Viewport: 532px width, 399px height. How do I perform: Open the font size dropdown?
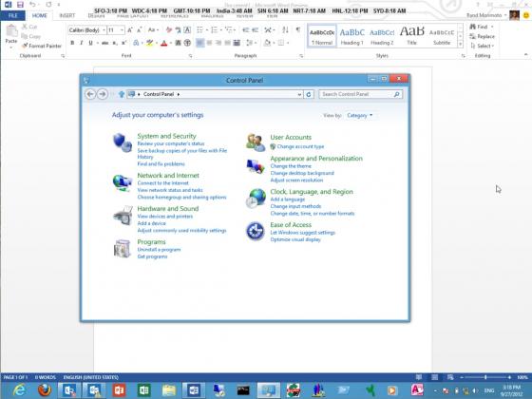(x=122, y=30)
